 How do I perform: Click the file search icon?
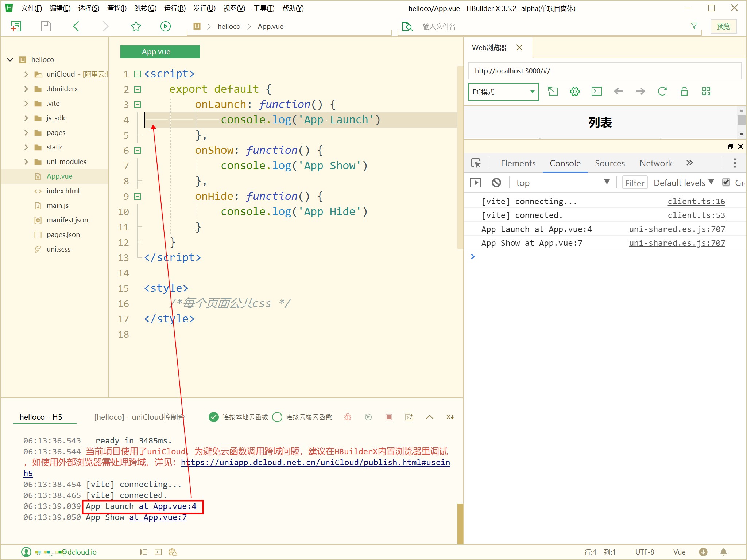pos(407,26)
